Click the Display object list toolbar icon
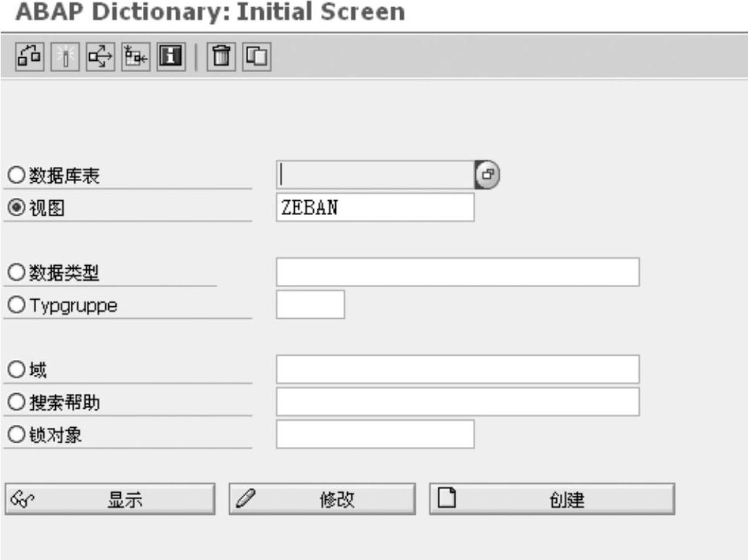 click(136, 57)
